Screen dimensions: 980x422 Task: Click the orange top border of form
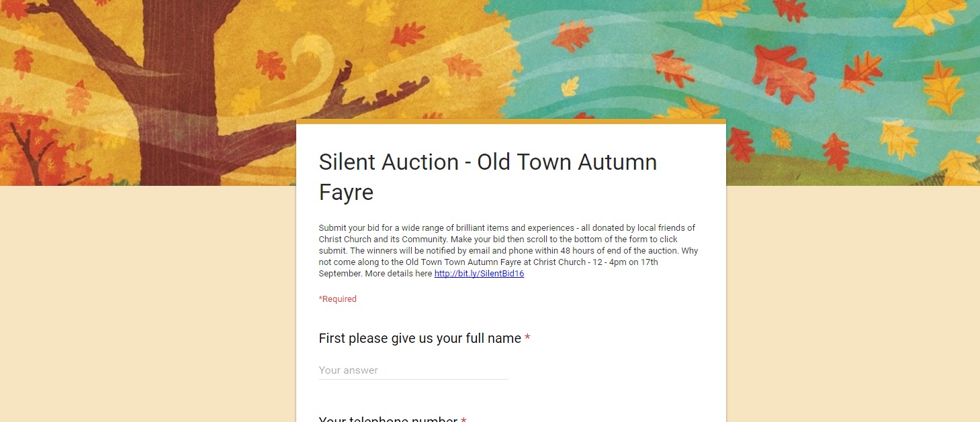(510, 121)
